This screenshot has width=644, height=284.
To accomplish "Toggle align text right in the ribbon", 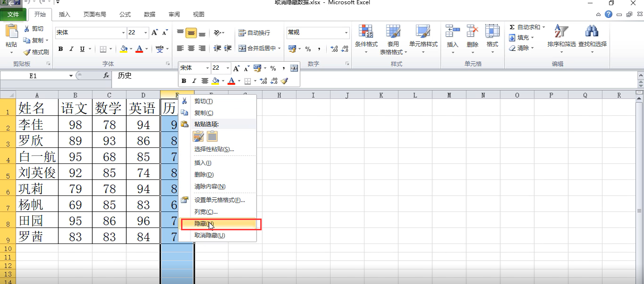I will pos(202,48).
